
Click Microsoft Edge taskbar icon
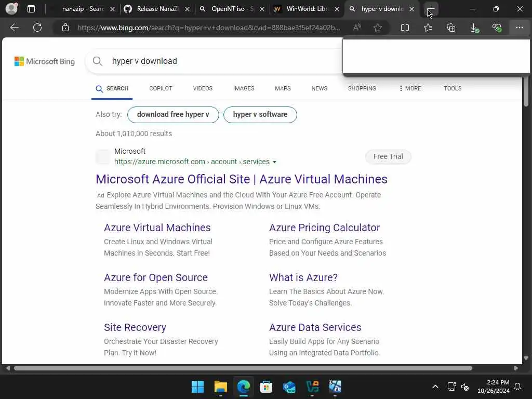coord(243,387)
